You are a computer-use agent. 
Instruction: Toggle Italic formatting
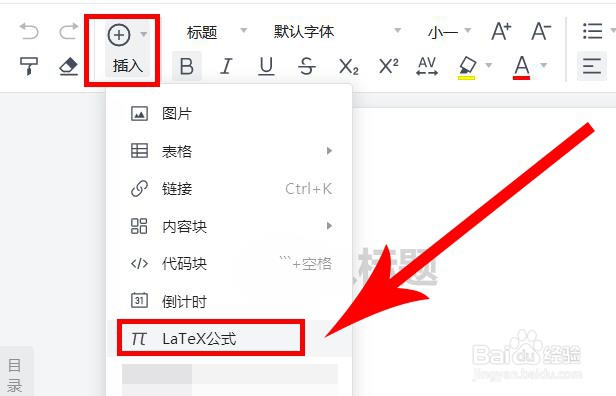(x=226, y=66)
